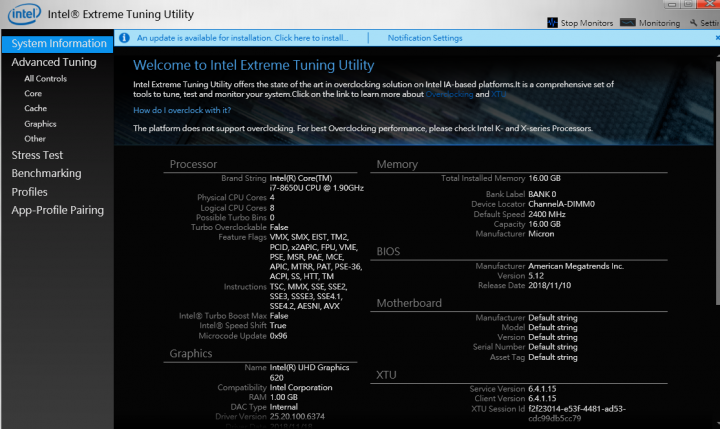The width and height of the screenshot is (720, 429).
Task: Select Other under Advanced Tuning
Action: 35,138
